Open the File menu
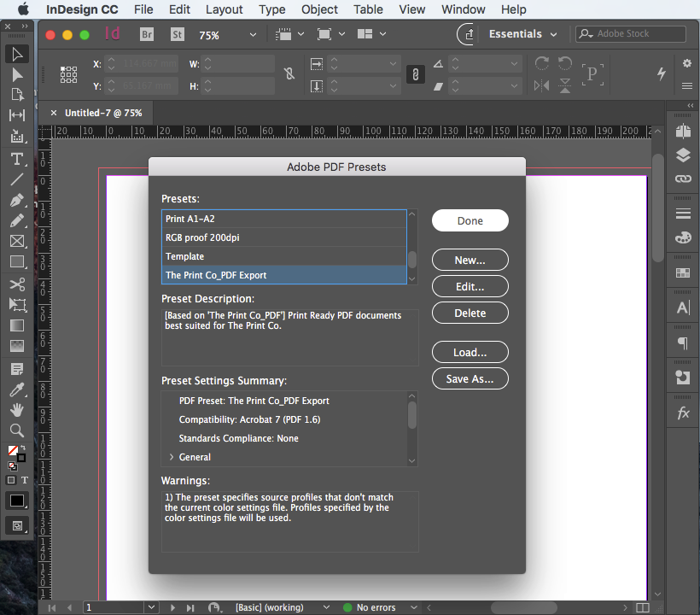700x615 pixels. (x=143, y=9)
